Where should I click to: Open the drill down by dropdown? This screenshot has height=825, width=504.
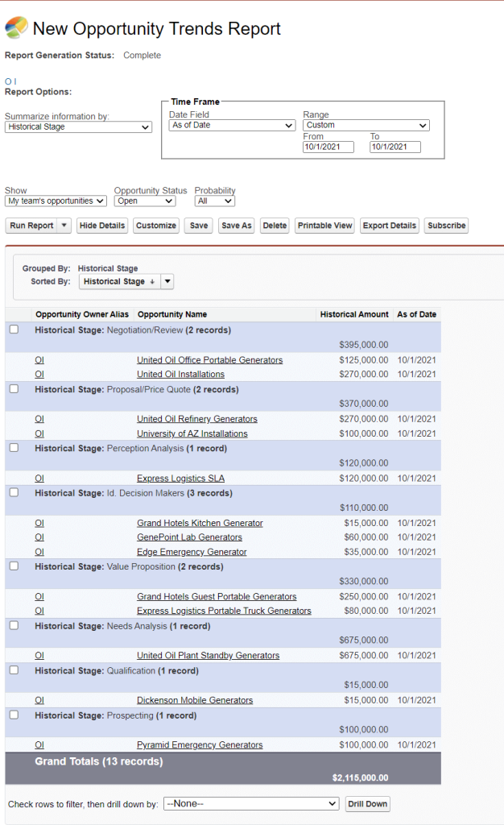[250, 804]
